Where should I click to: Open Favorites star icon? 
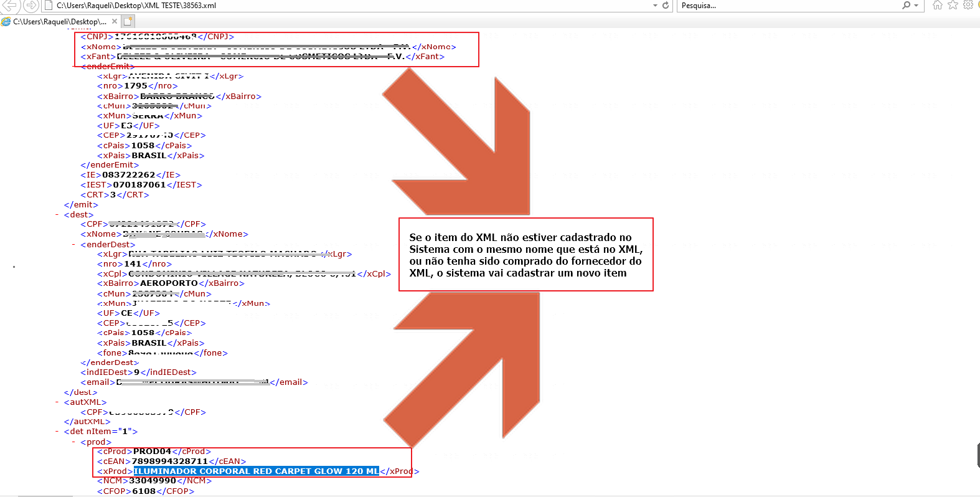953,5
